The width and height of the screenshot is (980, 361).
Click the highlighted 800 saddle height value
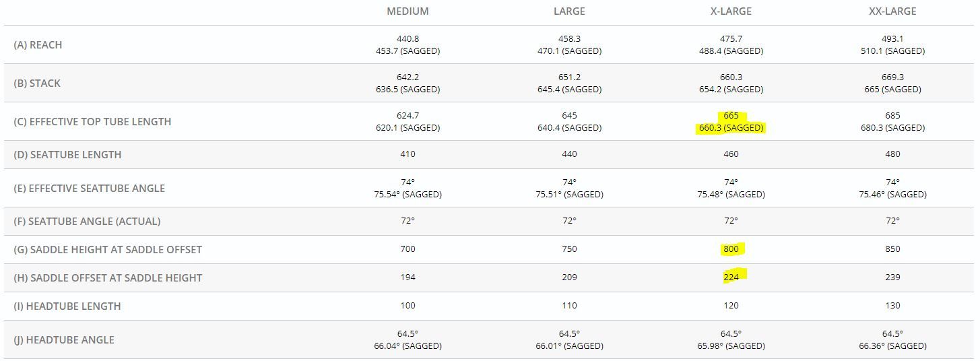coord(731,249)
